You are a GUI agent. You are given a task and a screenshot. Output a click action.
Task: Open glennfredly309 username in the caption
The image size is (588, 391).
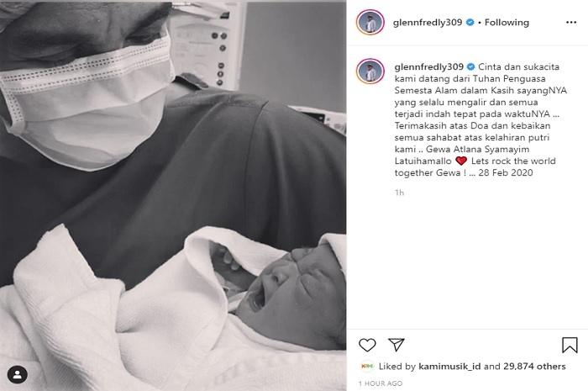(429, 66)
